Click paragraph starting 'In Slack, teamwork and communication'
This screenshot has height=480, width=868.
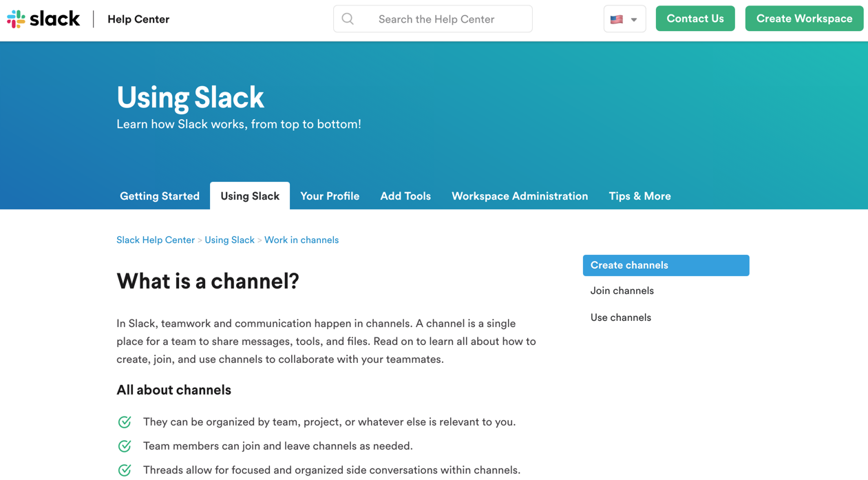326,341
